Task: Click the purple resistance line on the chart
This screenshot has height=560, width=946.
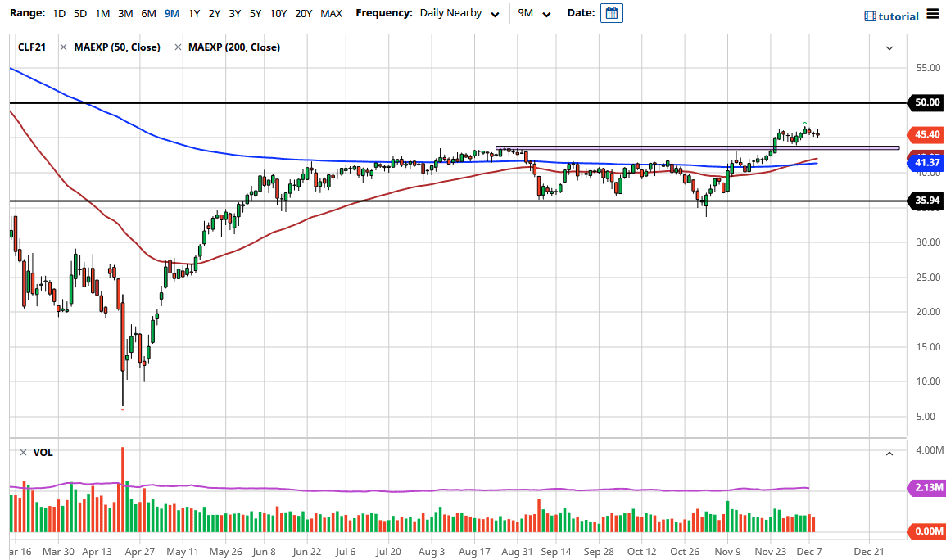Action: pyautogui.click(x=696, y=147)
